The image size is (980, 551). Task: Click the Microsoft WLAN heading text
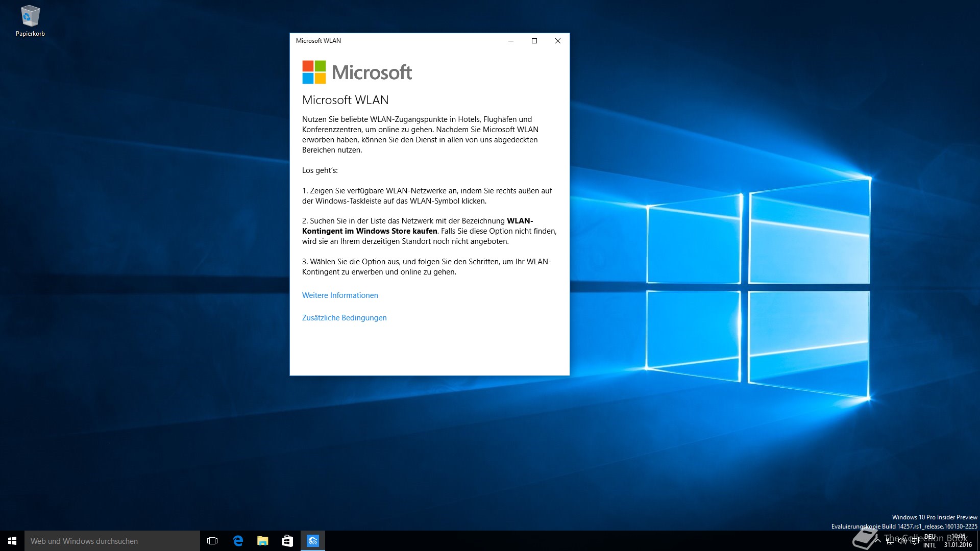[x=346, y=100]
